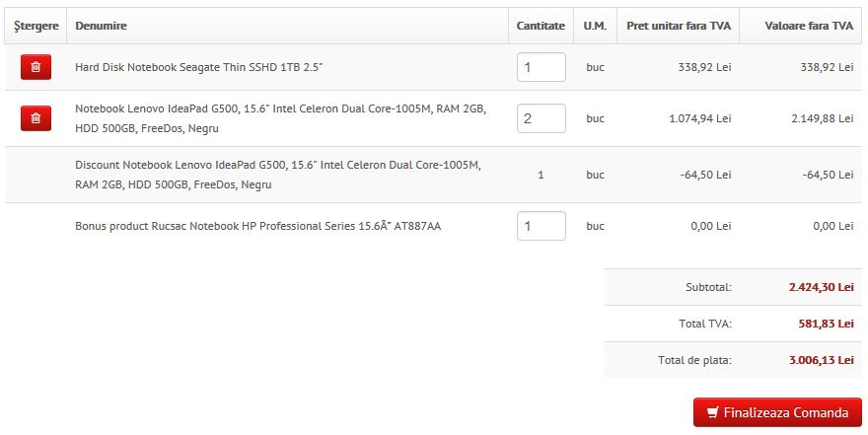Click the Bonus product Rucsac HP name
The width and height of the screenshot is (868, 435).
click(257, 226)
